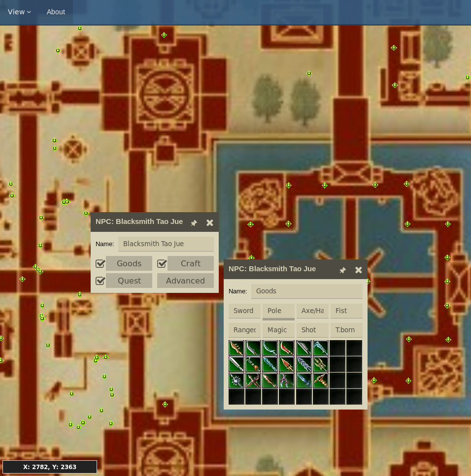Pin the NPC window with the Goods checkbox
Image resolution: width=471 pixels, height=476 pixels.
click(x=194, y=223)
